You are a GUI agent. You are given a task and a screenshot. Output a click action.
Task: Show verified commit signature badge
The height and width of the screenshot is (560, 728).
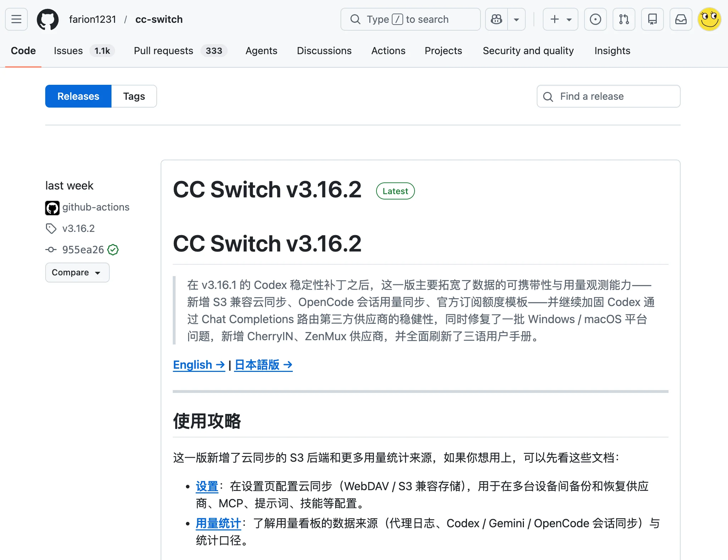[x=113, y=250]
